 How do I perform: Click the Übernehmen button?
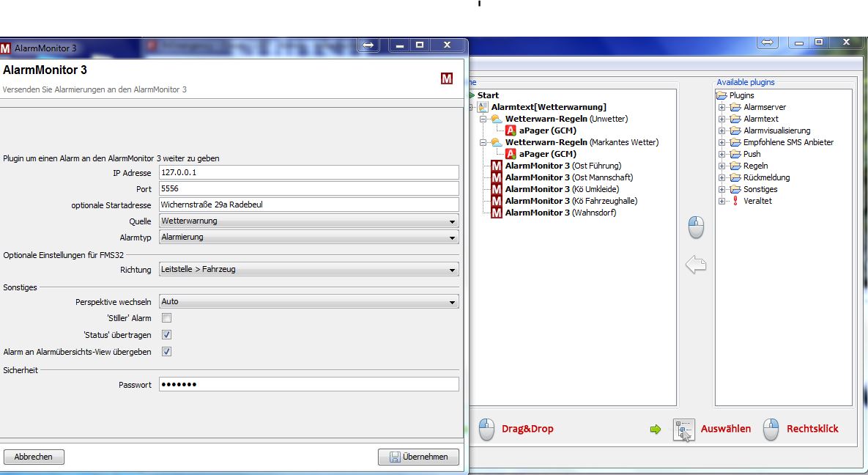(x=418, y=457)
